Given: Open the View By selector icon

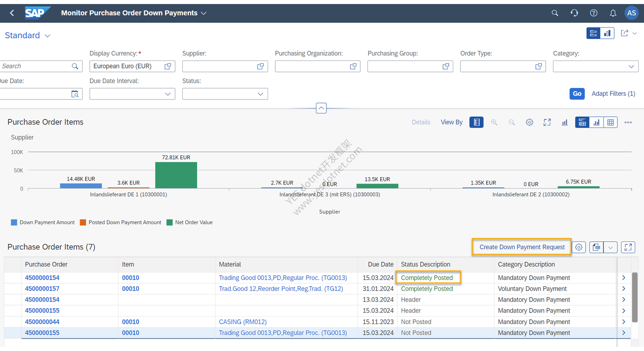Looking at the screenshot, I should (477, 122).
